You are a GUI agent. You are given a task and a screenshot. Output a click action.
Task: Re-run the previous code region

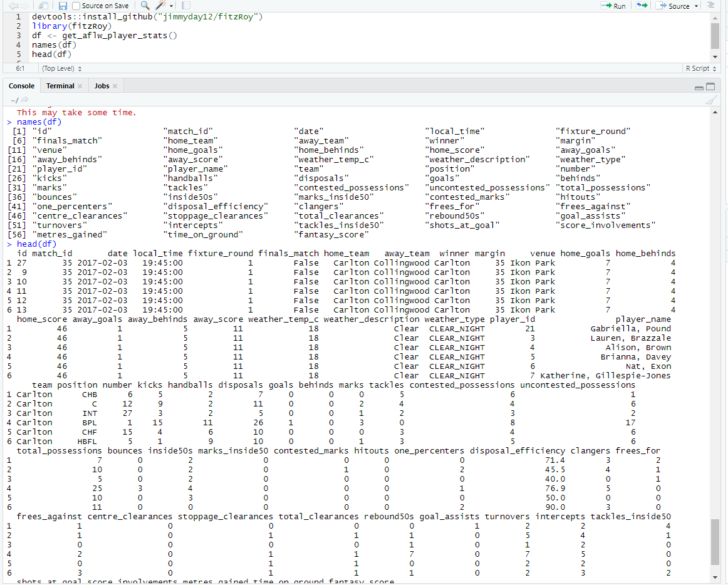pyautogui.click(x=642, y=6)
